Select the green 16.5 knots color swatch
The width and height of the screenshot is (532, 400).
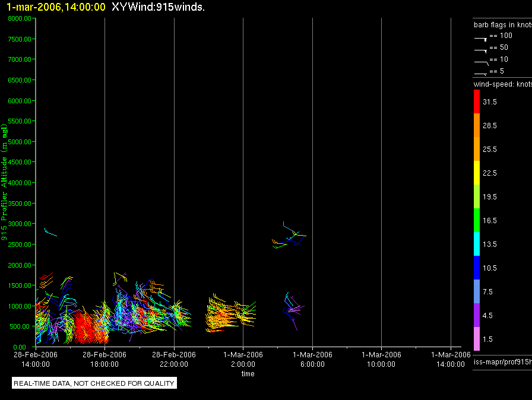[x=477, y=220]
